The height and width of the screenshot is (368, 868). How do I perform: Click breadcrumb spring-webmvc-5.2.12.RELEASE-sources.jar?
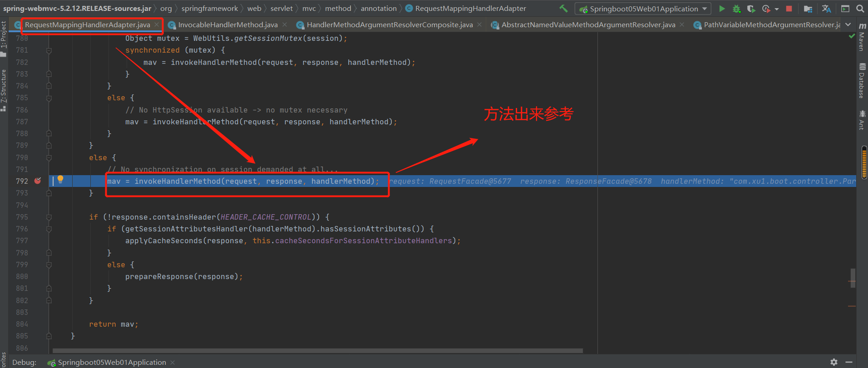[77, 8]
